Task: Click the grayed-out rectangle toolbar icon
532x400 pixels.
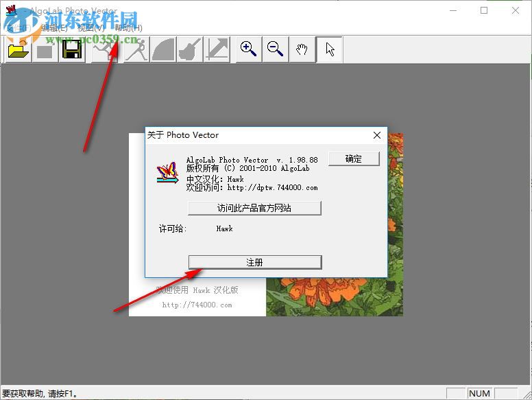Action: pos(45,49)
